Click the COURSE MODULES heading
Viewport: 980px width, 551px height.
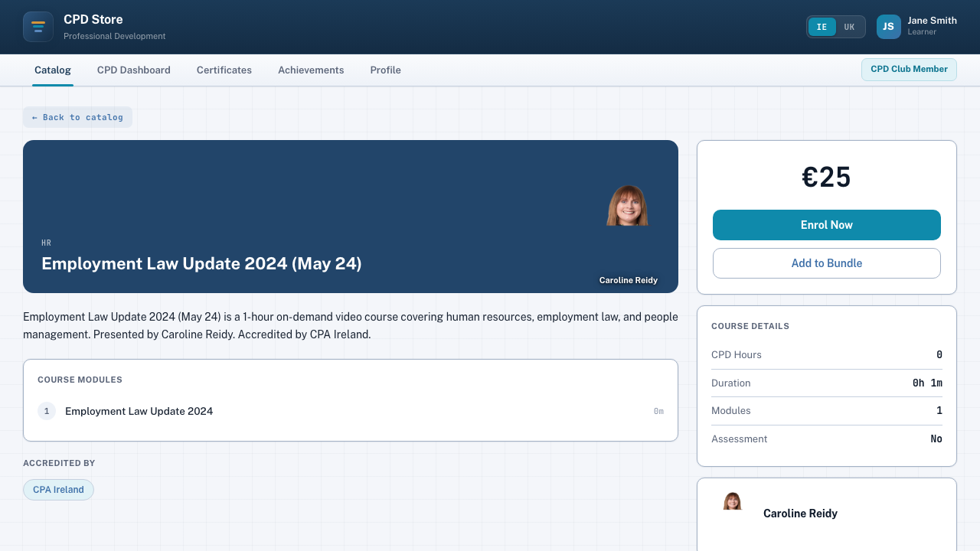80,380
